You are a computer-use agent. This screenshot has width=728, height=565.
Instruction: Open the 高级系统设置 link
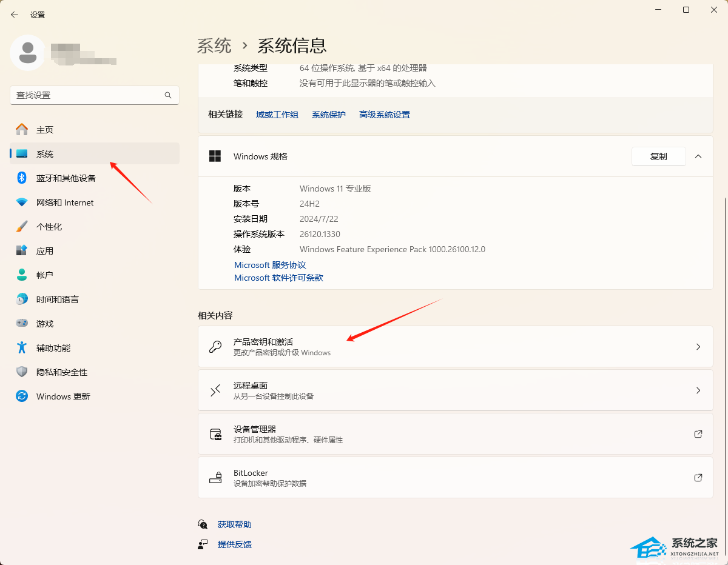point(384,115)
